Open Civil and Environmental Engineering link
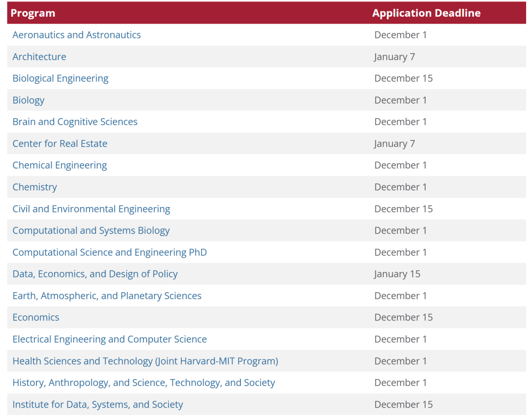The width and height of the screenshot is (532, 416). point(91,208)
